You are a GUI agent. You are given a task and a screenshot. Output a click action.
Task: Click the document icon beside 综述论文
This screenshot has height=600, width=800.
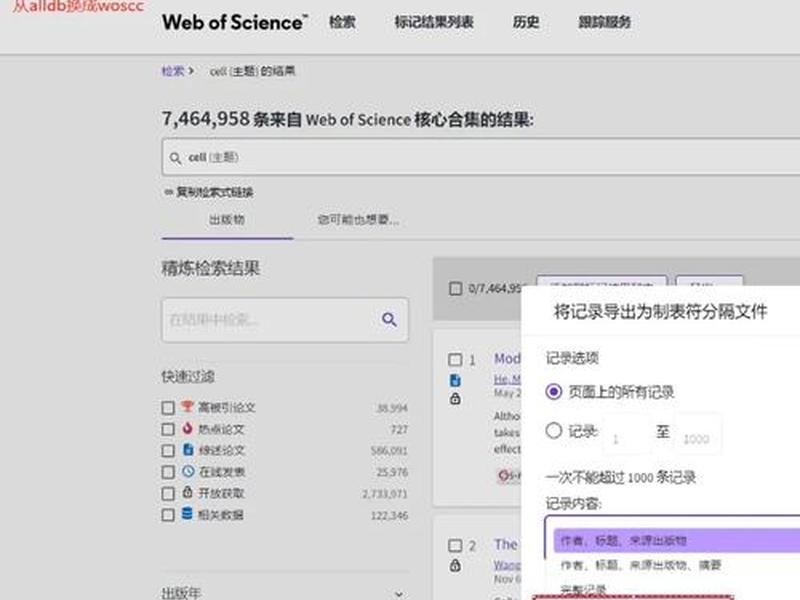point(188,449)
